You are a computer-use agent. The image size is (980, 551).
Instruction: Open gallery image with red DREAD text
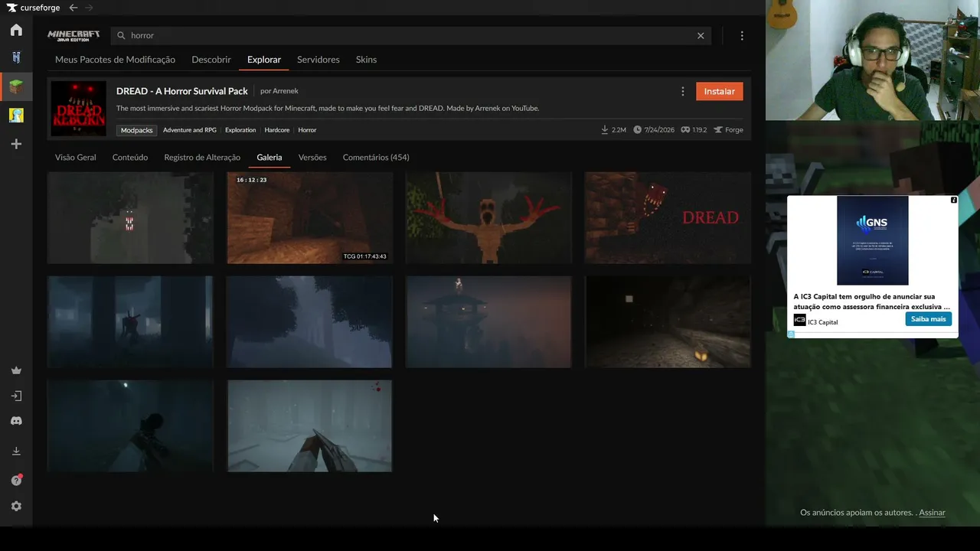tap(668, 218)
